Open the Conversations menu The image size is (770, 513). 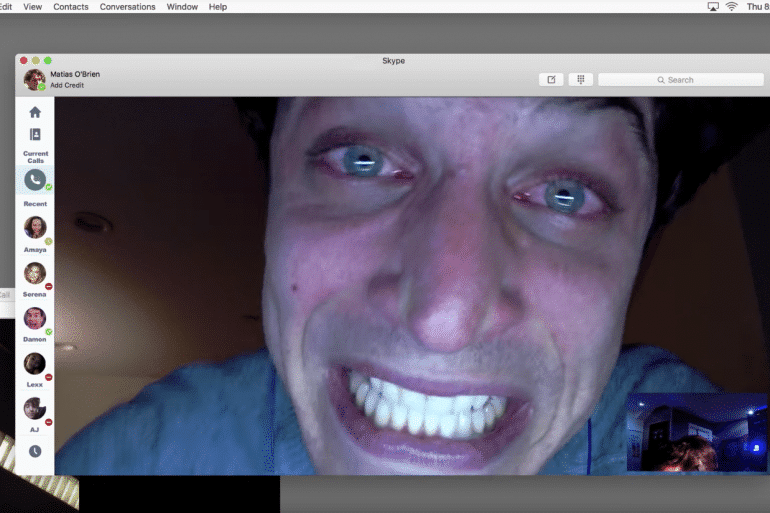pos(128,7)
